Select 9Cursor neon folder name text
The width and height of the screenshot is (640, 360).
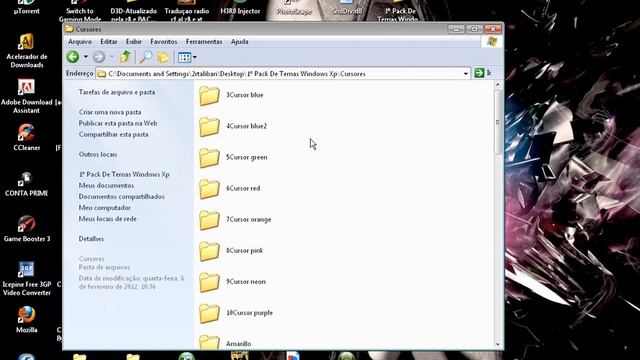pos(246,282)
